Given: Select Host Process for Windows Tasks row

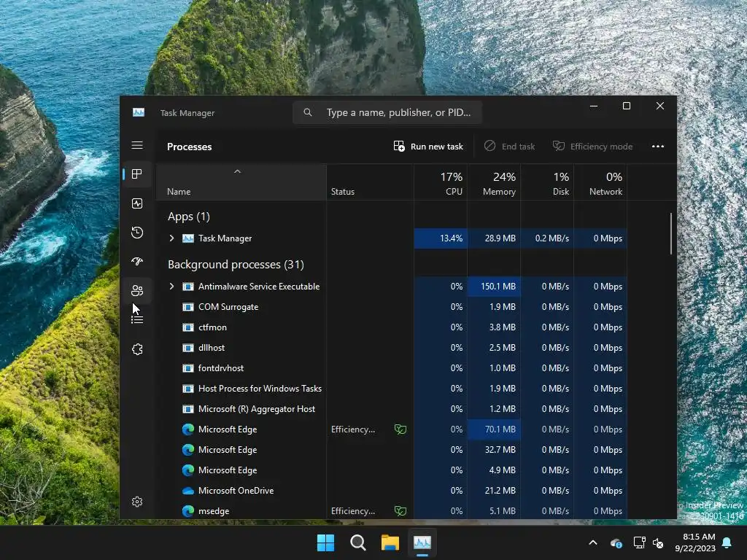Looking at the screenshot, I should pyautogui.click(x=392, y=389).
